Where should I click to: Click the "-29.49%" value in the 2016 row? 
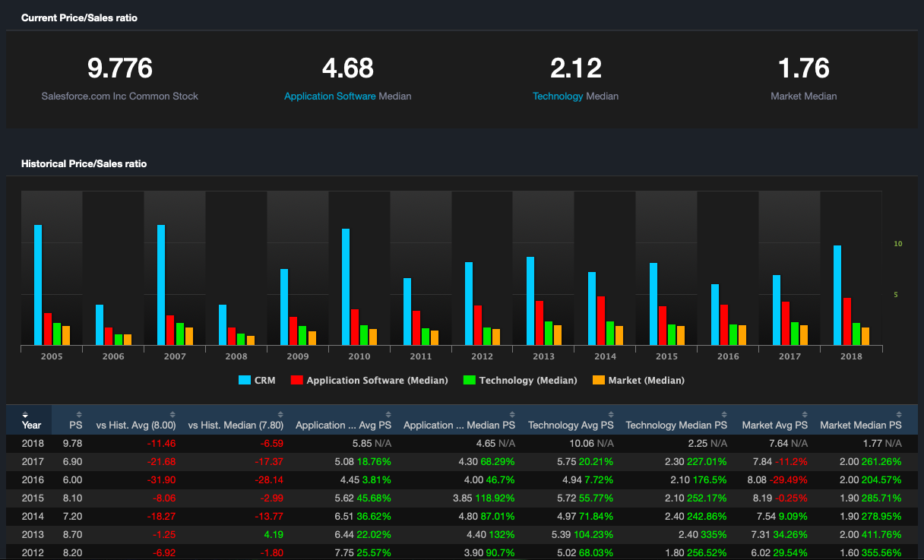point(787,479)
